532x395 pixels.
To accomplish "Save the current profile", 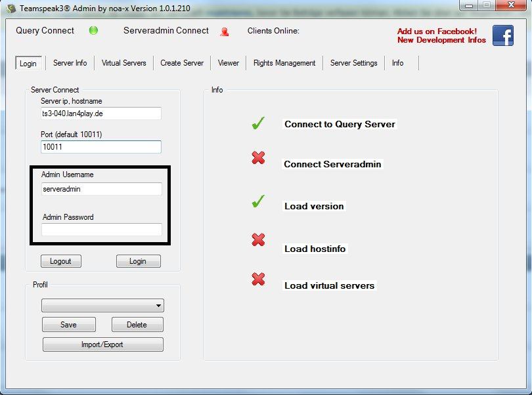I will [x=69, y=325].
